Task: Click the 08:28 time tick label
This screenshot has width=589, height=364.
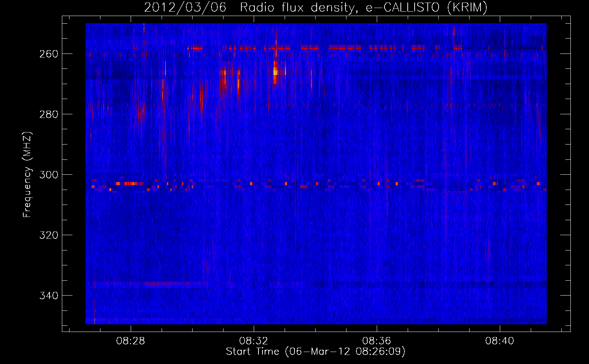Action: point(130,341)
